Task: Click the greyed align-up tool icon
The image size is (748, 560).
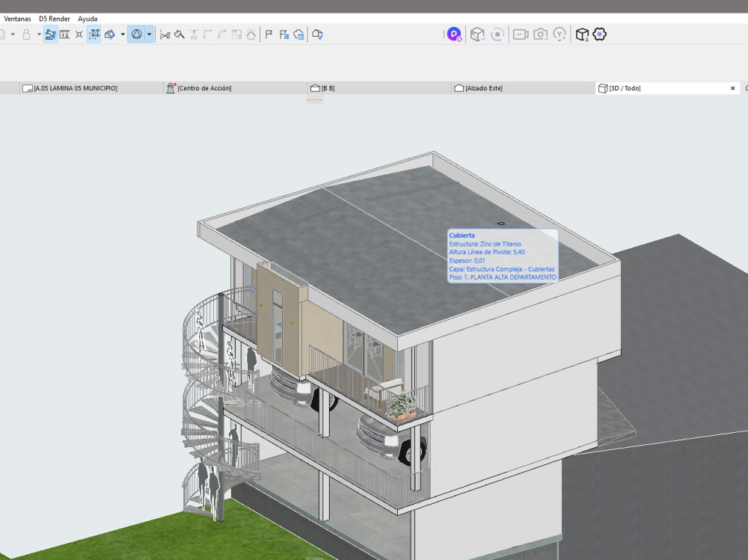Action: pyautogui.click(x=194, y=34)
